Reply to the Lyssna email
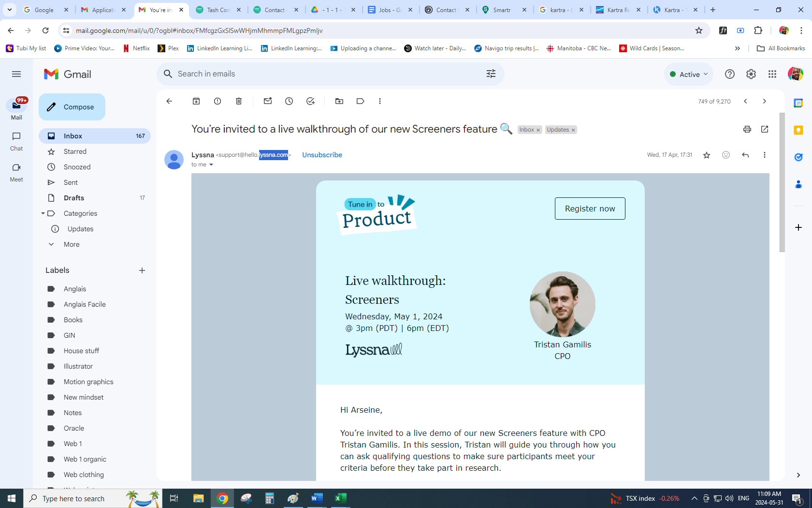Screen dimensions: 812x508 (745, 155)
